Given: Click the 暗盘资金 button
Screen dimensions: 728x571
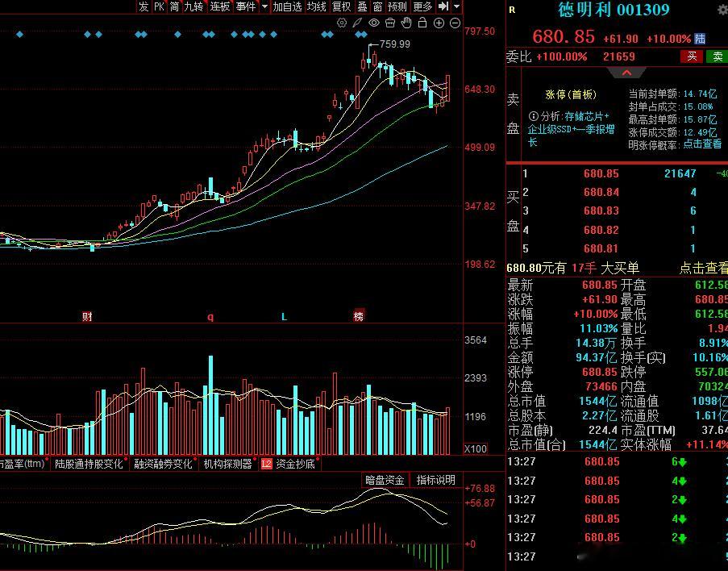Looking at the screenshot, I should tap(385, 480).
